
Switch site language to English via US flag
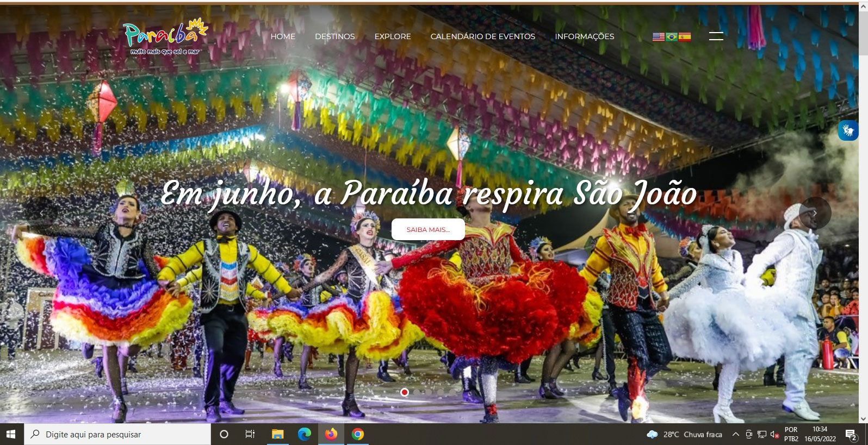coord(659,37)
